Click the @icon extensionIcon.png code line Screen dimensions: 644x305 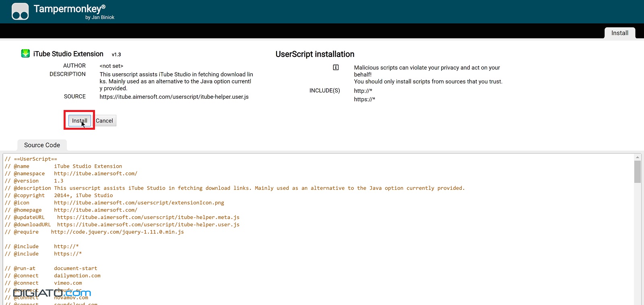(x=114, y=202)
